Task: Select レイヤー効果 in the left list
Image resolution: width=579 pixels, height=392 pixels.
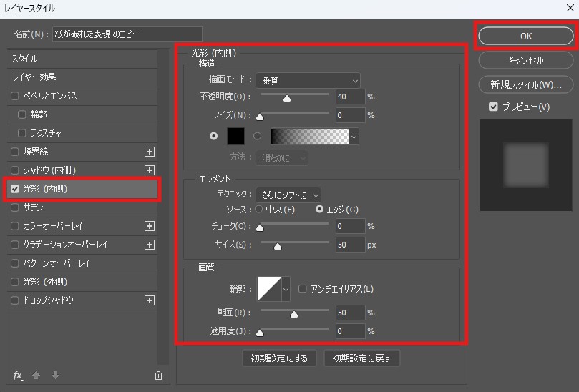Action: point(82,77)
